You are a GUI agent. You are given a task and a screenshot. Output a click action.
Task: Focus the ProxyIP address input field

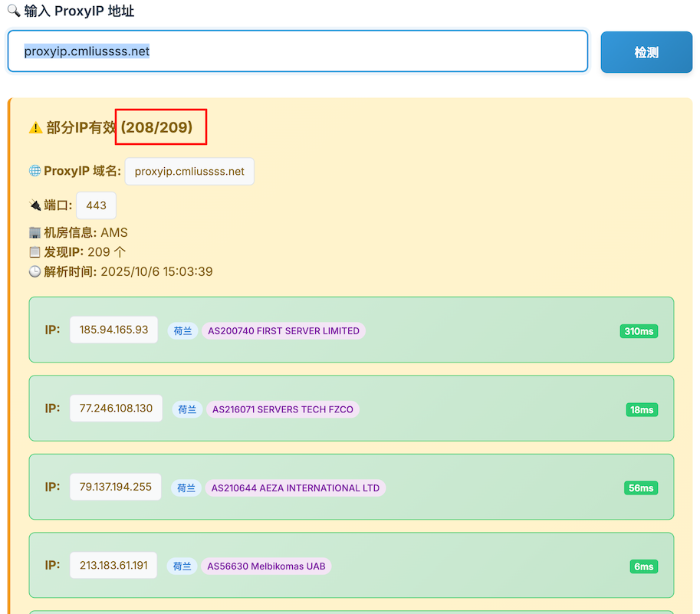(297, 51)
